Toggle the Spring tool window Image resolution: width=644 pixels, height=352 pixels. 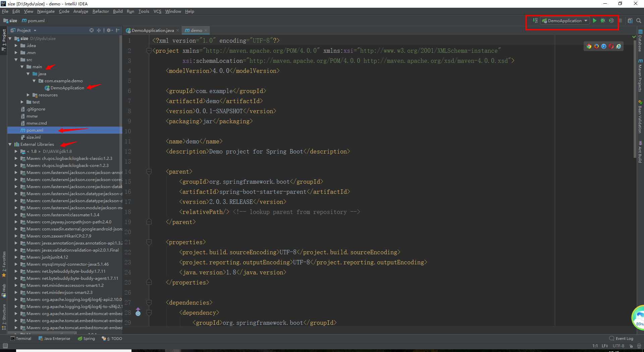click(x=86, y=339)
